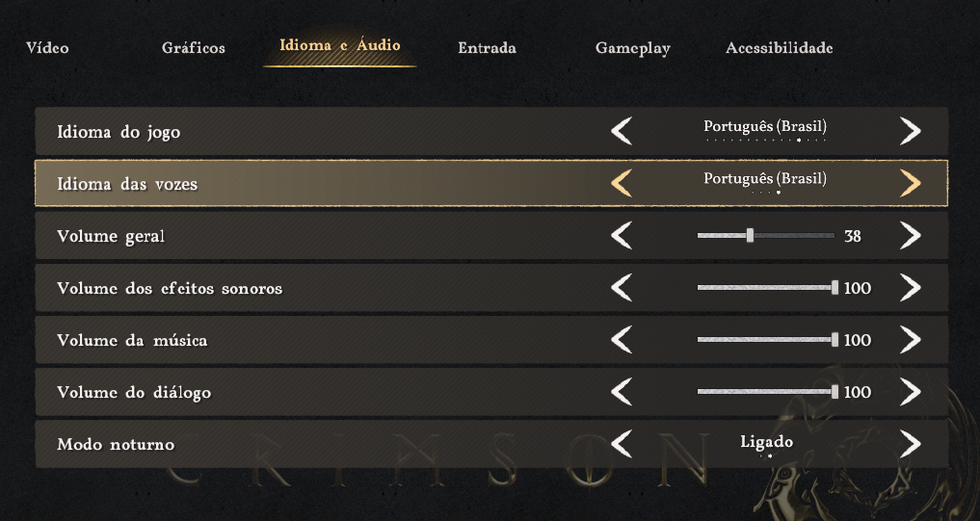The height and width of the screenshot is (521, 980).
Task: Click the Ligado value of Modo noturno
Action: [766, 442]
